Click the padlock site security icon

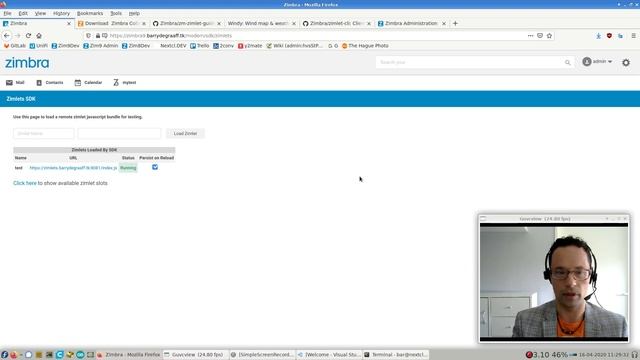98,36
